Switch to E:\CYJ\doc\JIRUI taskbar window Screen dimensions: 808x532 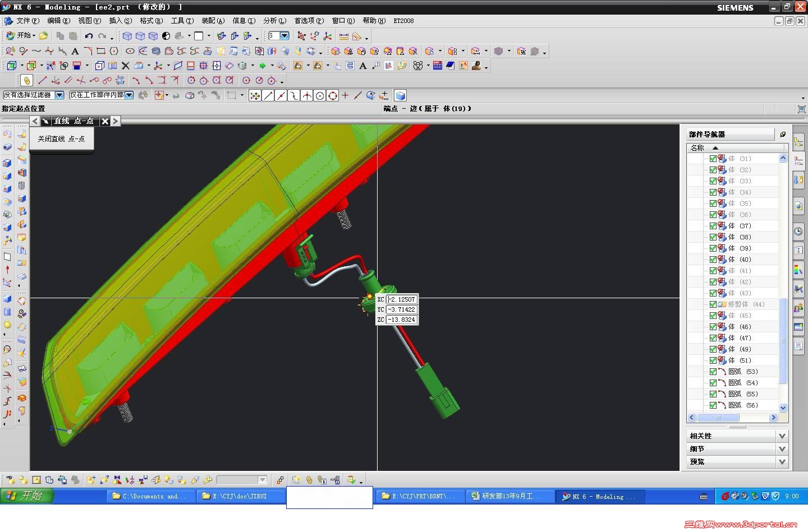pyautogui.click(x=242, y=496)
